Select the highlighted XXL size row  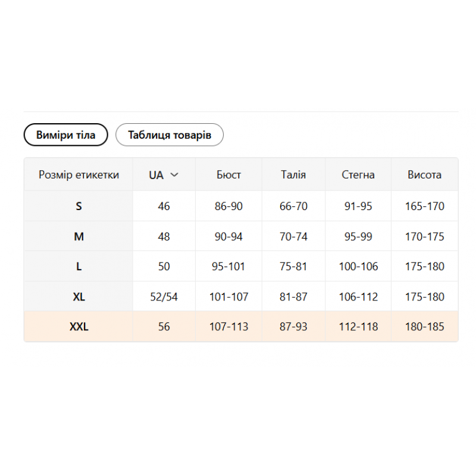point(241,327)
